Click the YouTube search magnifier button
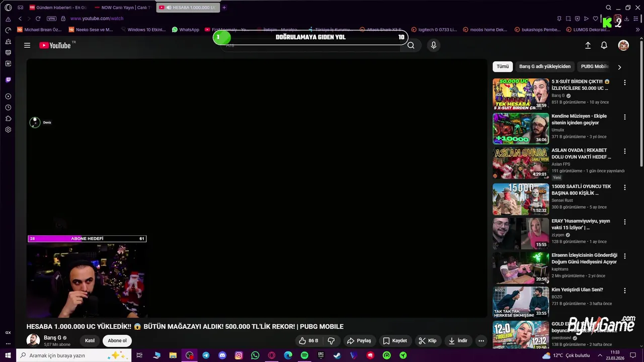Viewport: 644px width, 362px height. (411, 45)
